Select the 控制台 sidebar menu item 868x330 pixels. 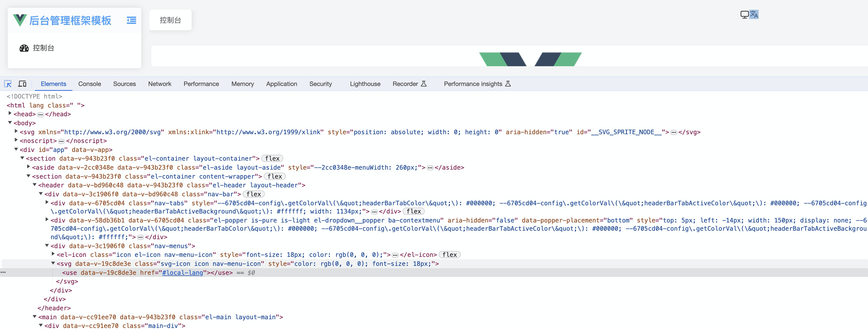point(74,48)
